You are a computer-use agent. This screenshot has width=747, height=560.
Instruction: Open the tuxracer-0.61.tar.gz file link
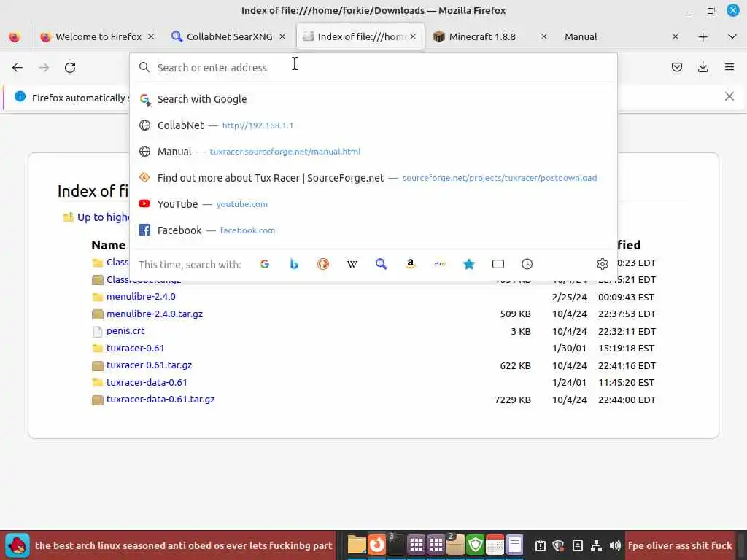pyautogui.click(x=149, y=365)
